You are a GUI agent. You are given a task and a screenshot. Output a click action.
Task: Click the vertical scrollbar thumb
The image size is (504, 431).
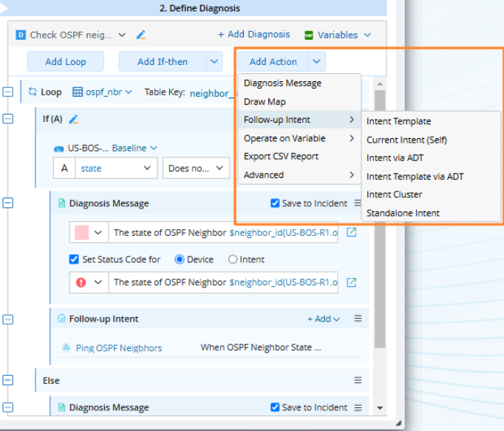(x=380, y=219)
